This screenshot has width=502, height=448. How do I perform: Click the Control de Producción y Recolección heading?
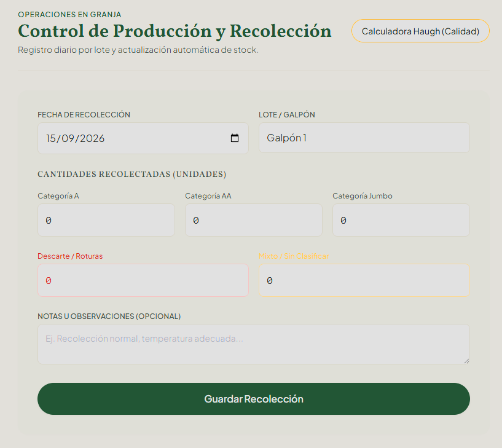[x=175, y=31]
